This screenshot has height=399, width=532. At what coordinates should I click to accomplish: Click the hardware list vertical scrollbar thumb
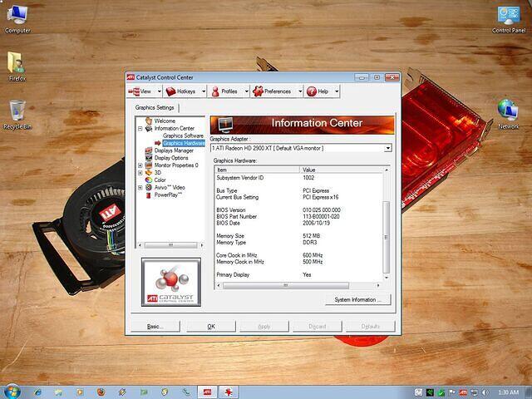coord(386,237)
